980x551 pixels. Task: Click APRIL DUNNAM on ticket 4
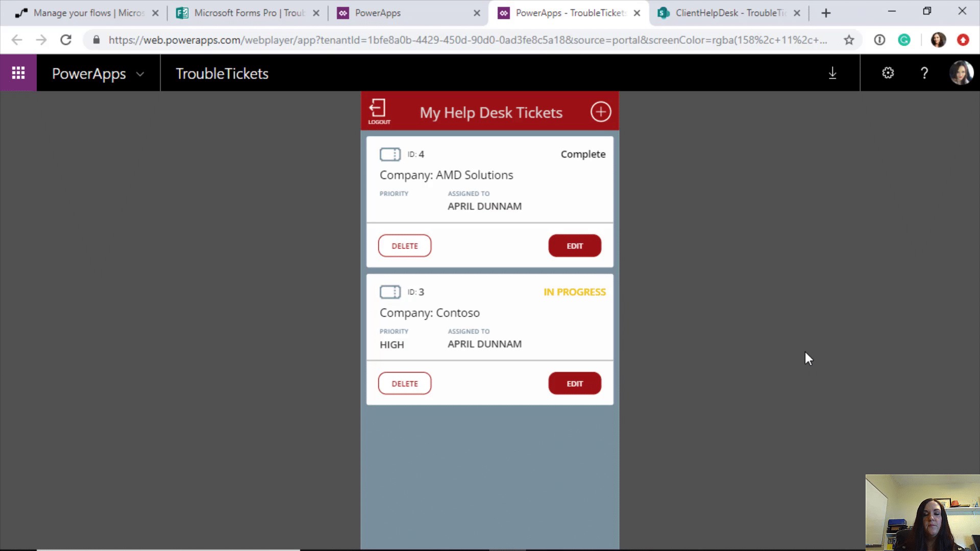click(484, 207)
